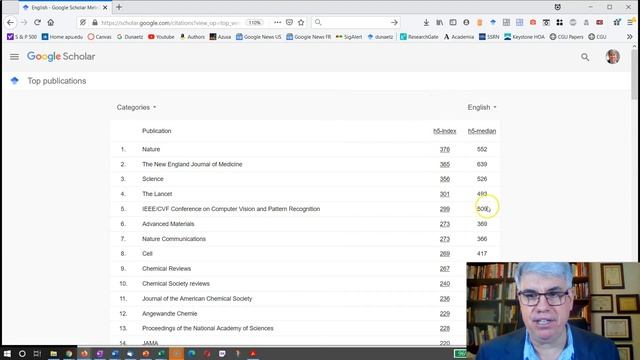Open the ResearchGate bookmark
Image resolution: width=640 pixels, height=360 pixels.
point(419,37)
